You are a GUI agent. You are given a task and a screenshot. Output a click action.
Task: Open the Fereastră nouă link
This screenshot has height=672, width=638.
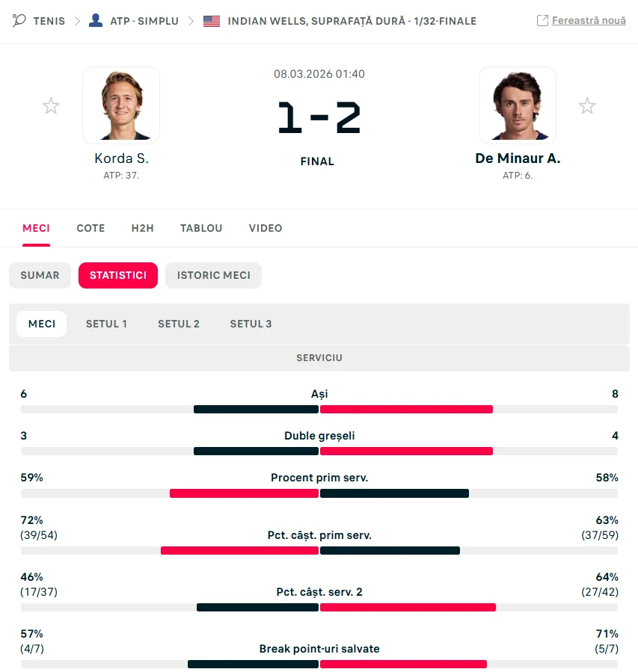[589, 20]
